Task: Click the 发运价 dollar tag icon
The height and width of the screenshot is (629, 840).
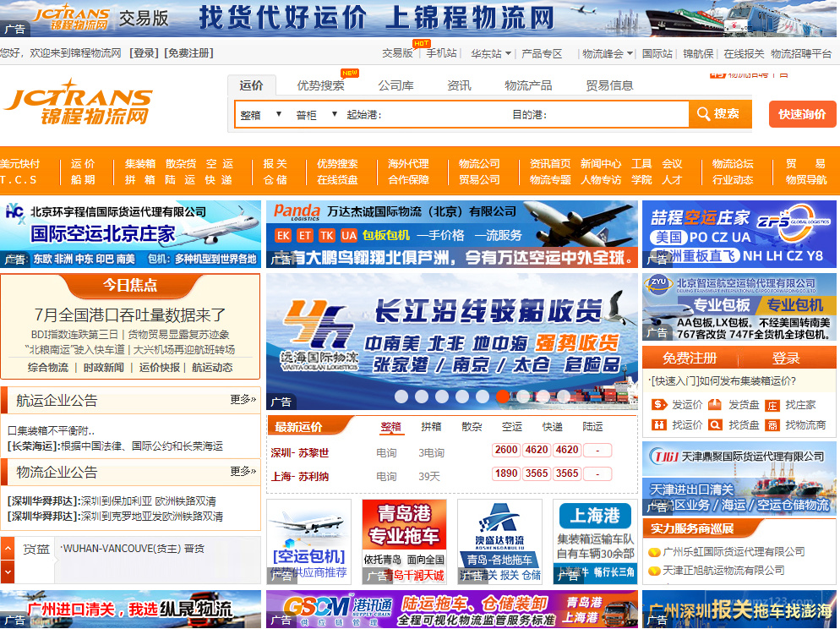Action: (659, 404)
